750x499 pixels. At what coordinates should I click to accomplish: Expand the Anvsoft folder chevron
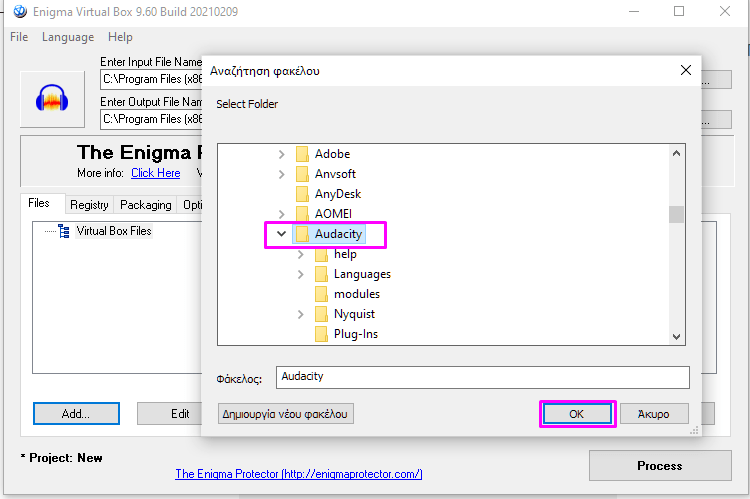281,174
